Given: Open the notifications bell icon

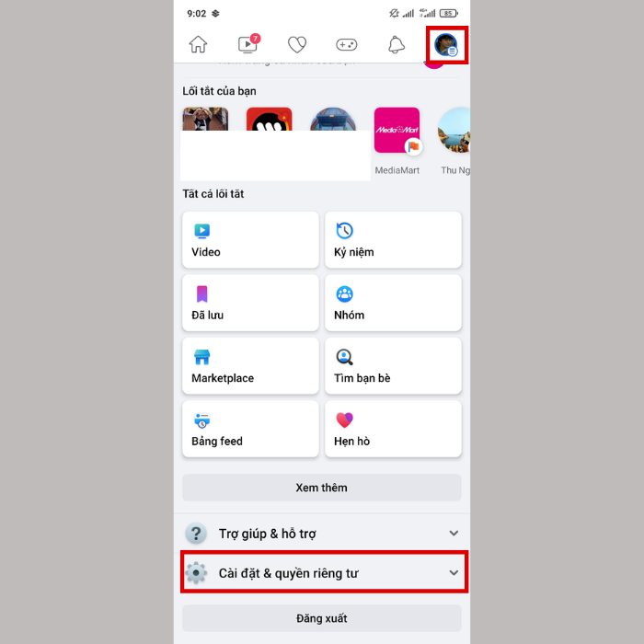Looking at the screenshot, I should click(x=397, y=44).
